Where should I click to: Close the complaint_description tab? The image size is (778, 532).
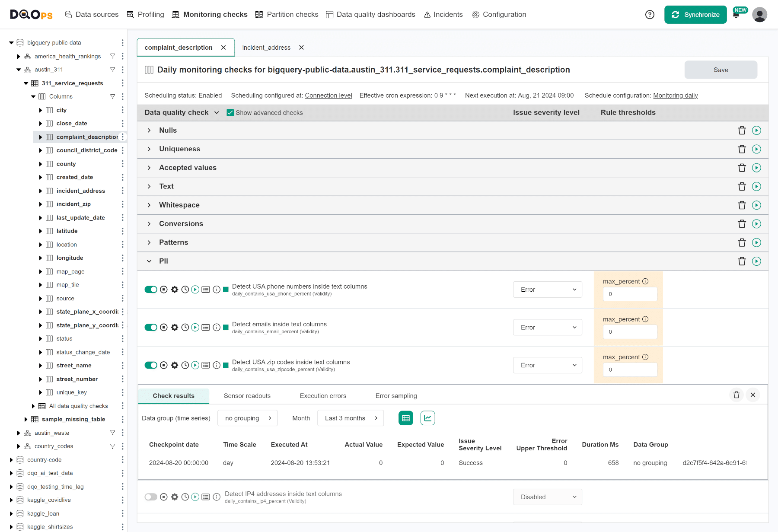pyautogui.click(x=223, y=48)
